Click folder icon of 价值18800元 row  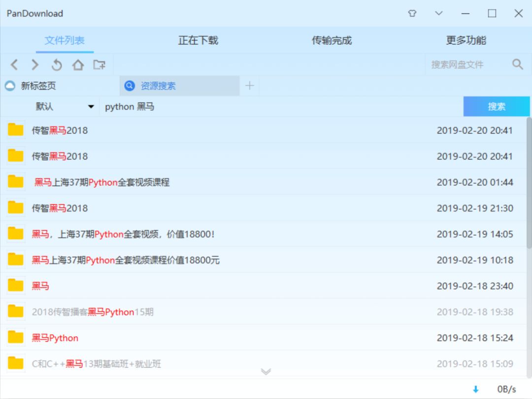pos(16,259)
